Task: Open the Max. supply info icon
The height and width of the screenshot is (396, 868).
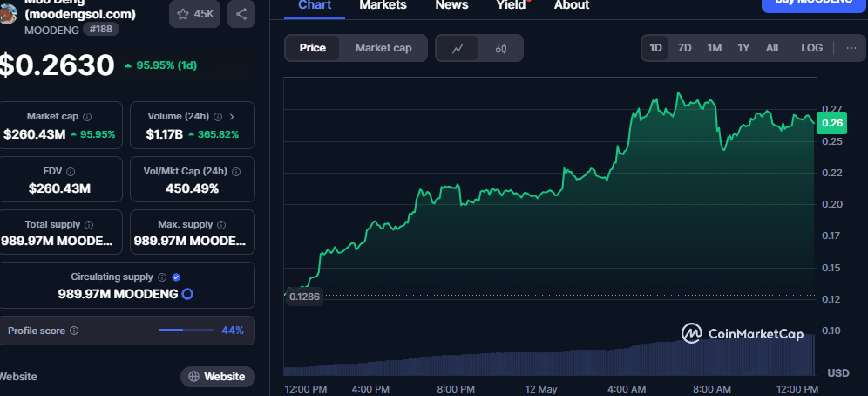Action: (x=221, y=225)
